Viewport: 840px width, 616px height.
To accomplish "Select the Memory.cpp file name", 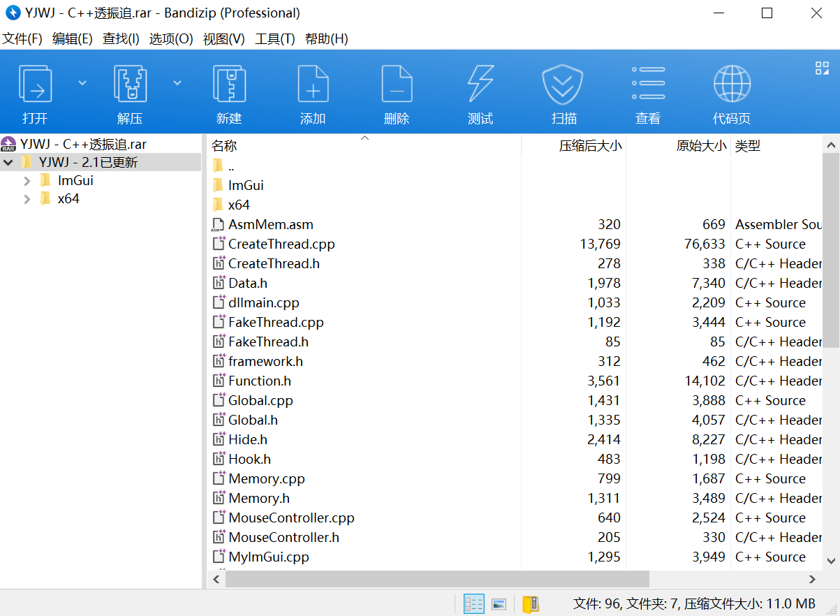I will pos(267,478).
